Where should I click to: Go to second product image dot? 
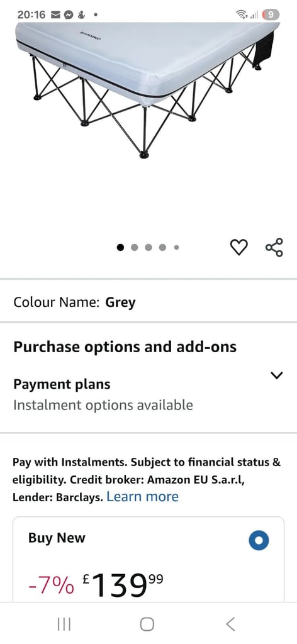[x=134, y=247]
